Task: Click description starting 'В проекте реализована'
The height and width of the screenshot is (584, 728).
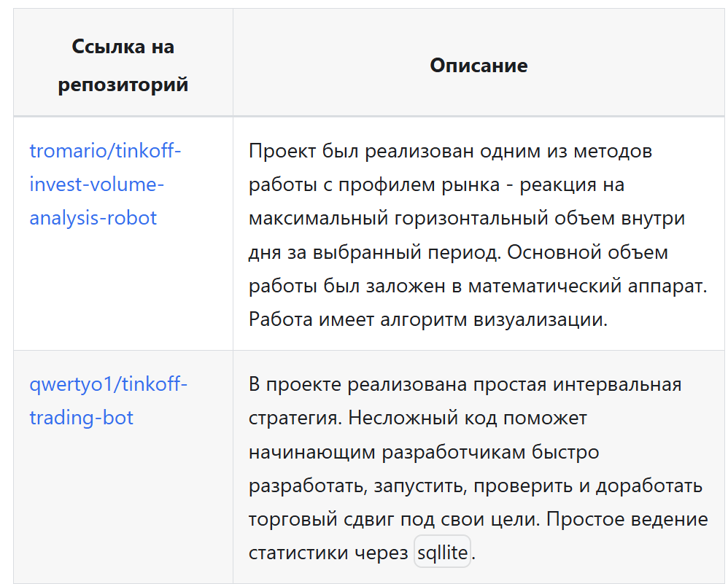Action: tap(479, 468)
